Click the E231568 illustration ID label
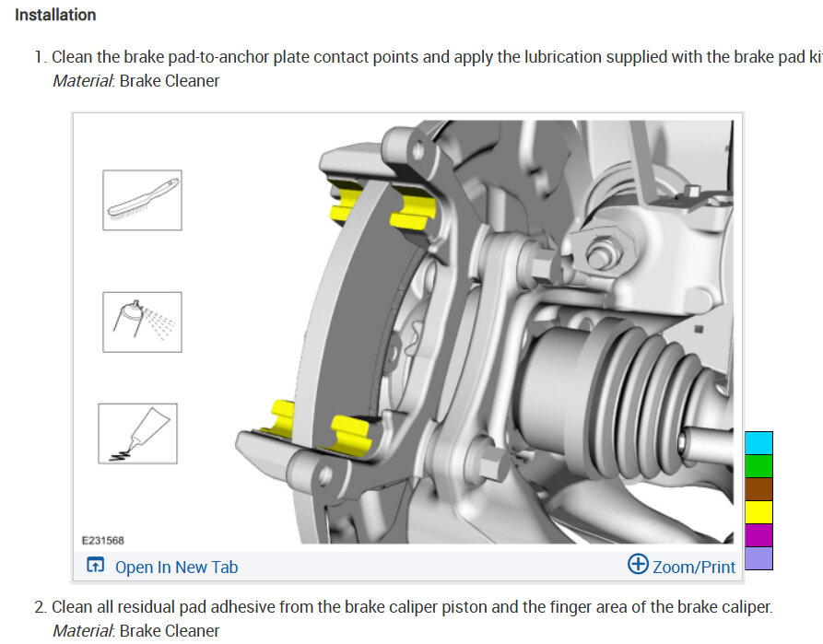Screen dimensions: 823x644 pos(103,540)
